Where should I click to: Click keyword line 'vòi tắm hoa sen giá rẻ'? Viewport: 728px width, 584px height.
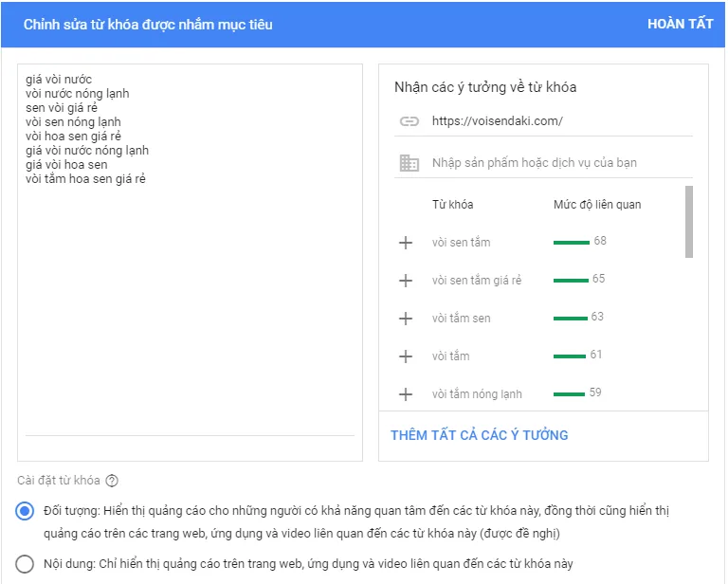pyautogui.click(x=86, y=179)
